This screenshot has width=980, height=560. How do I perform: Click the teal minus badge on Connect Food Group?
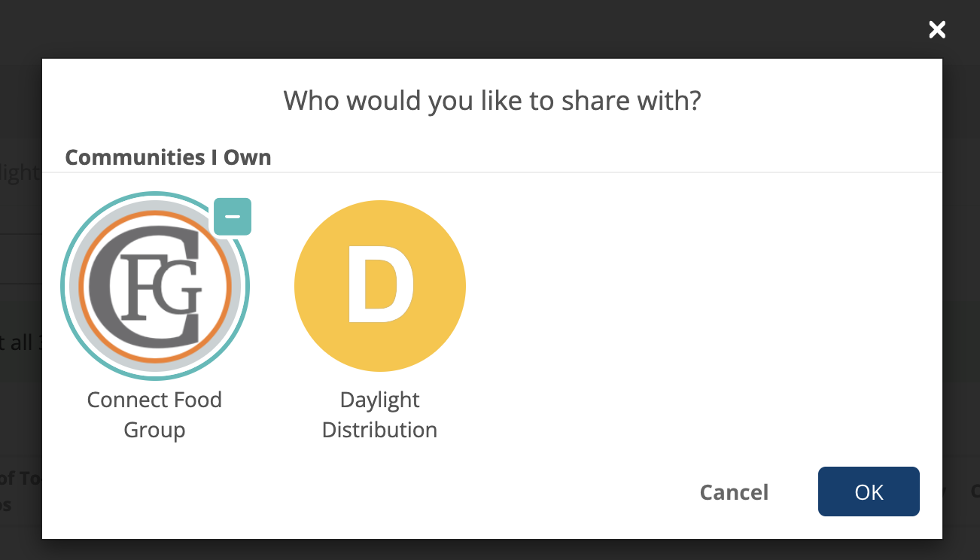click(233, 217)
